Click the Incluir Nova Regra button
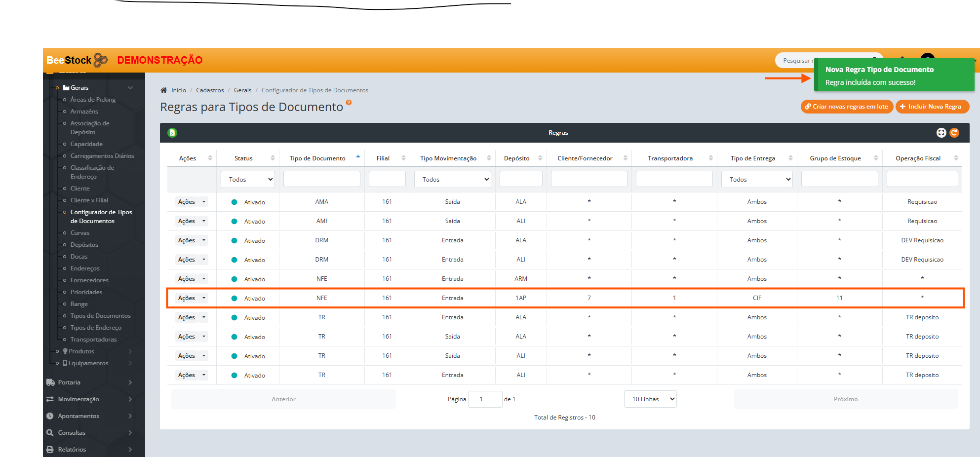Viewport: 980px width, 457px height. click(932, 107)
